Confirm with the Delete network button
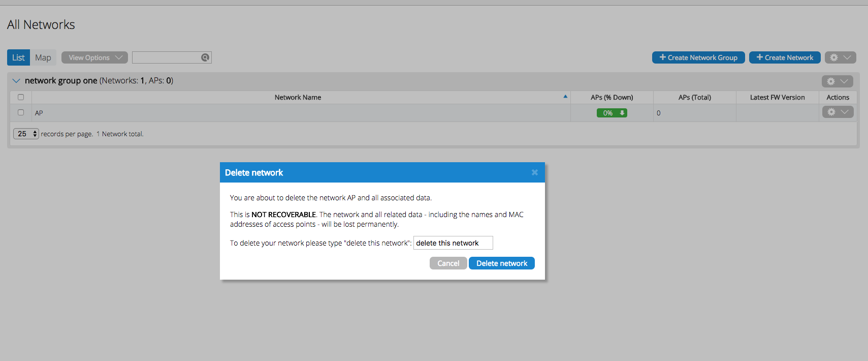The image size is (868, 361). click(x=501, y=263)
